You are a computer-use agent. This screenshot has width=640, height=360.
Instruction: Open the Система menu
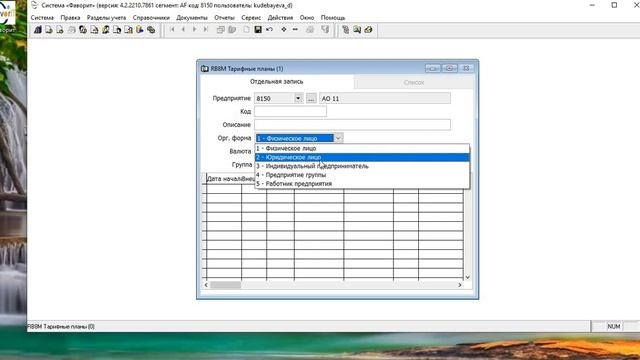coord(42,18)
